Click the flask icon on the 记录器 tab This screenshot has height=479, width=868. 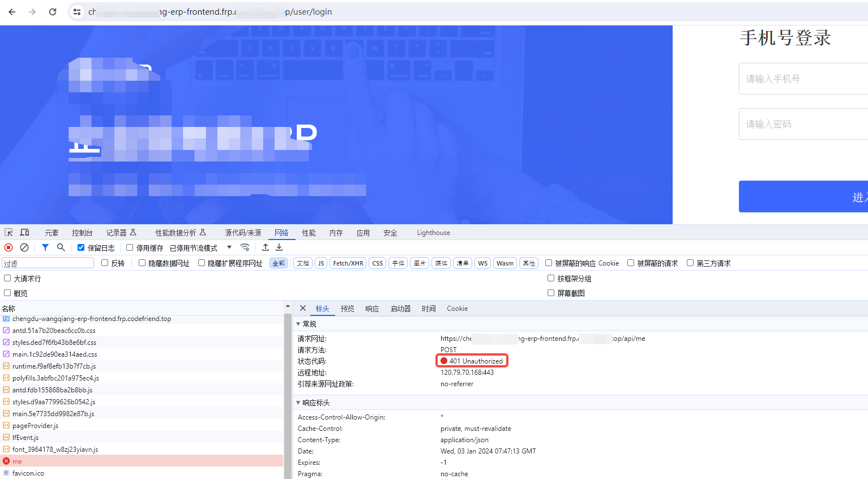click(x=133, y=233)
